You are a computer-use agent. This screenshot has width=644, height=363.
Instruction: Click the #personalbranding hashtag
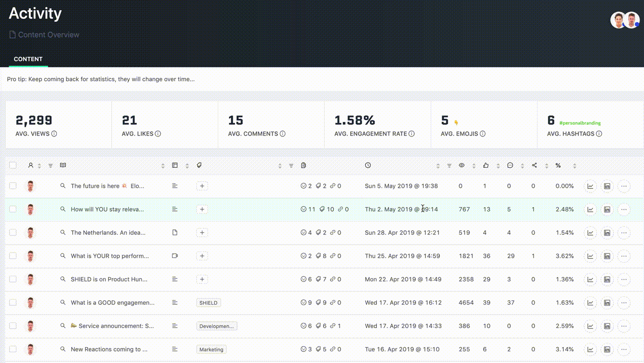580,123
